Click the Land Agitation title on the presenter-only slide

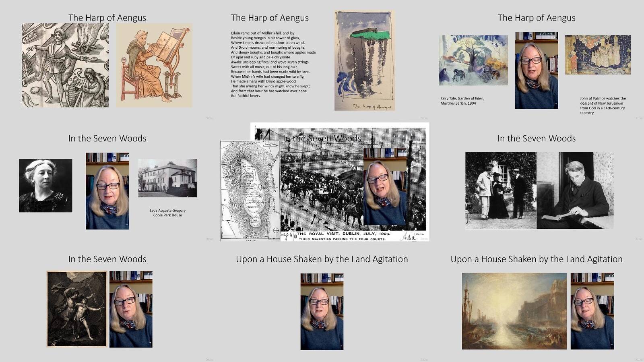[x=322, y=259]
